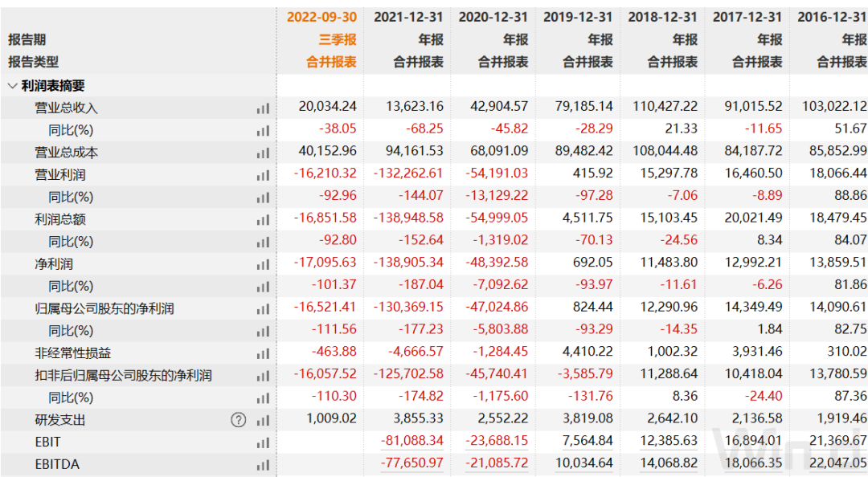Click the EBITDA row label
This screenshot has height=477, width=868.
pos(57,464)
